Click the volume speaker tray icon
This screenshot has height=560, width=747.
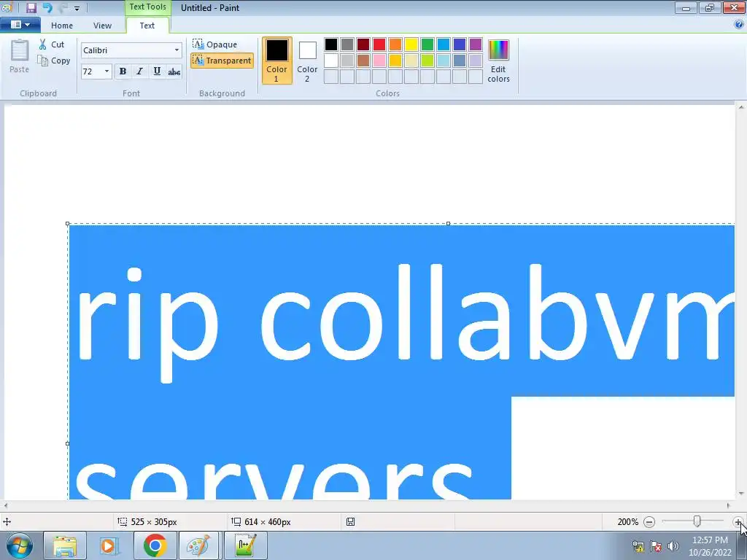coord(673,546)
